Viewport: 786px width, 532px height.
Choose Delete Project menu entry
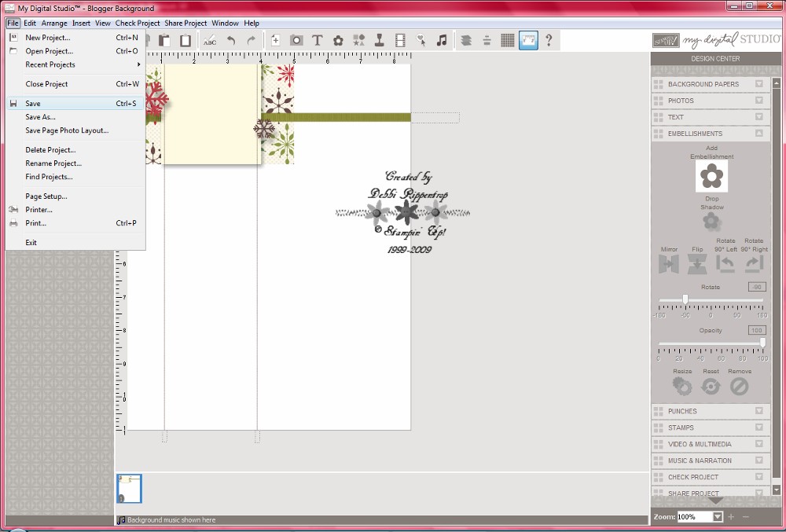coord(75,150)
